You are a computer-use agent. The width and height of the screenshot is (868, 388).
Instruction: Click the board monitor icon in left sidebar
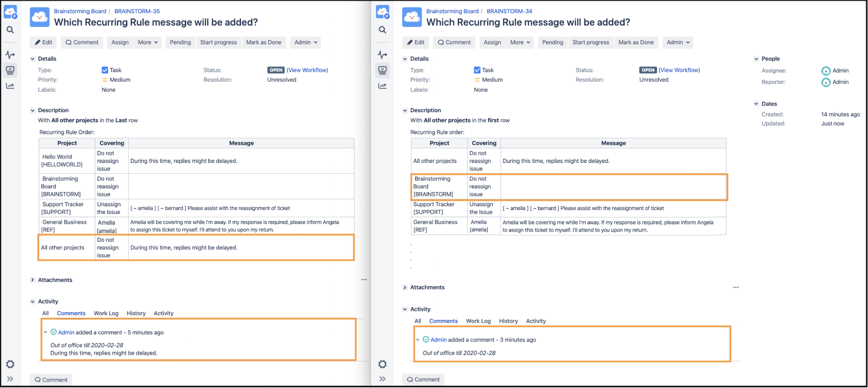(x=10, y=70)
